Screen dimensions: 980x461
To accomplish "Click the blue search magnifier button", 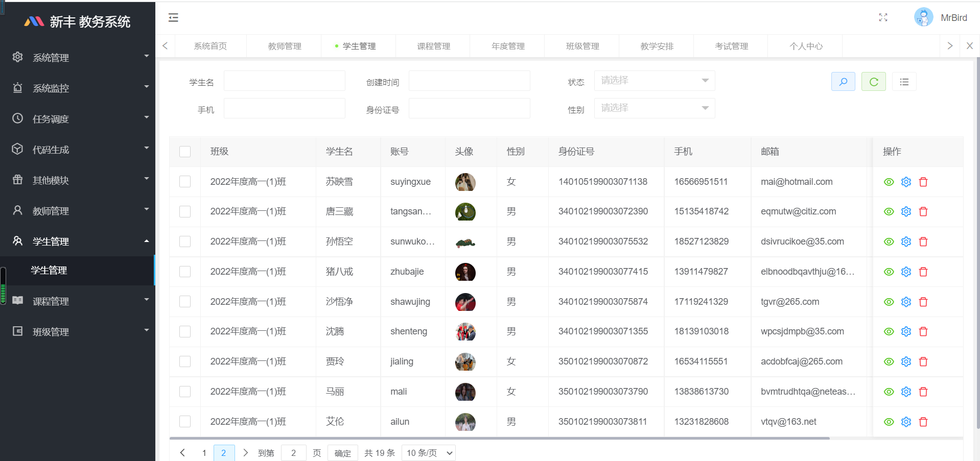I will point(843,82).
